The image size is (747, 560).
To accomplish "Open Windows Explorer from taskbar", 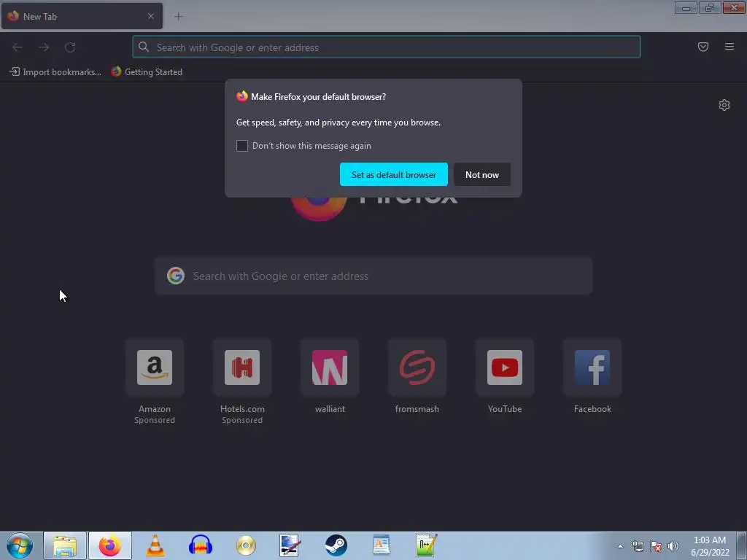I will coord(65,545).
